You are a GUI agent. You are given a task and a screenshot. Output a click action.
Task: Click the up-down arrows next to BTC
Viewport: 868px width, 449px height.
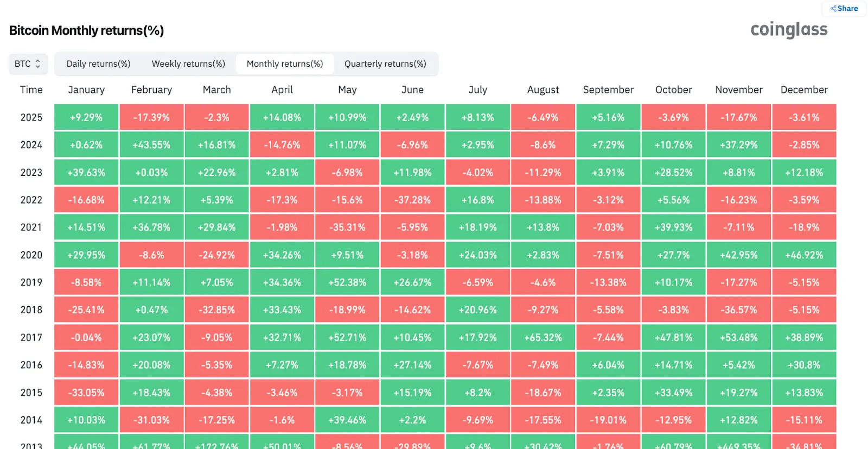(x=39, y=64)
